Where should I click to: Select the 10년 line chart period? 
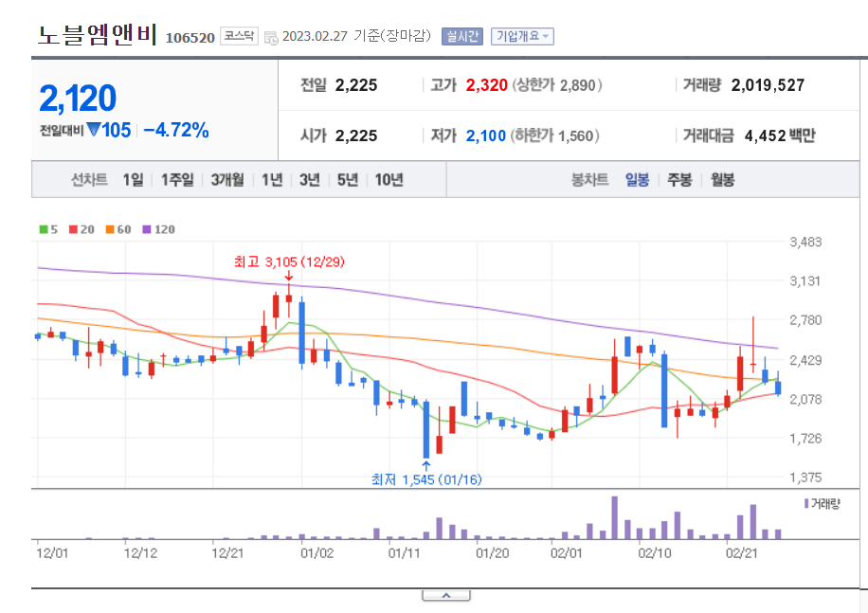point(389,180)
